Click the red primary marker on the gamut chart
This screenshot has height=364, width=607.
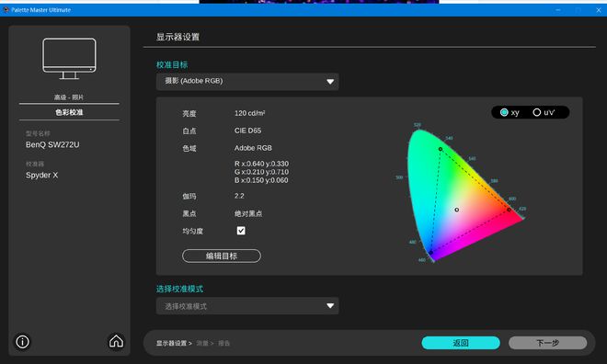point(510,210)
